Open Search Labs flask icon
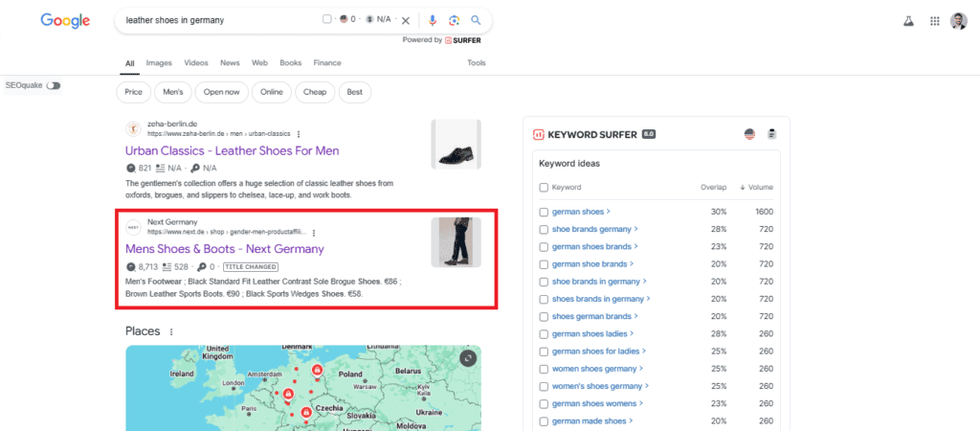Viewport: 980px width, 431px height. (907, 20)
